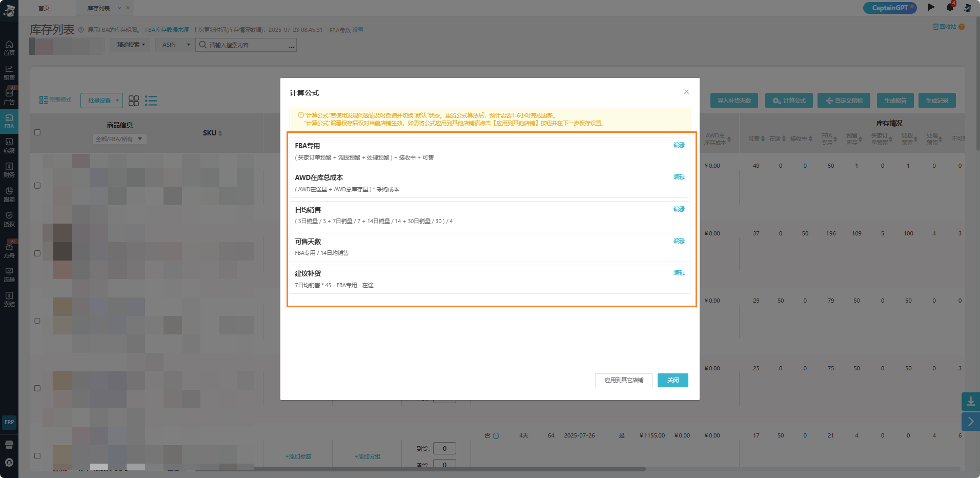Open the 广告 advertising sidebar icon

(x=9, y=96)
